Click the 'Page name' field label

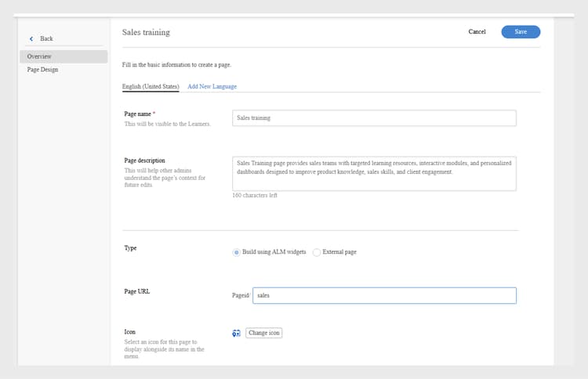click(140, 114)
